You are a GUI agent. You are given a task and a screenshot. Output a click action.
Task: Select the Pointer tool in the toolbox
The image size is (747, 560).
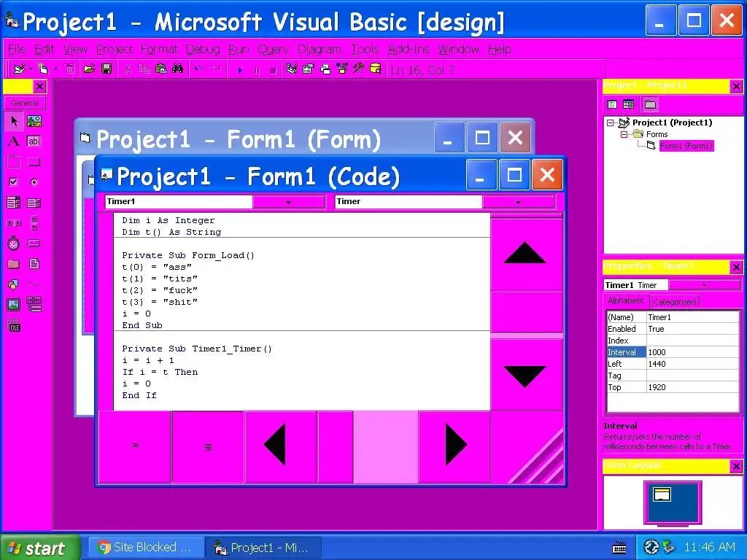click(14, 121)
